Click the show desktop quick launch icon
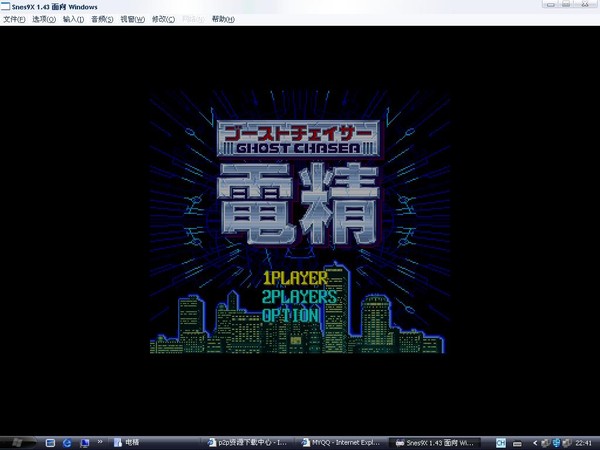Screen dimensions: 600x450 pos(50,443)
